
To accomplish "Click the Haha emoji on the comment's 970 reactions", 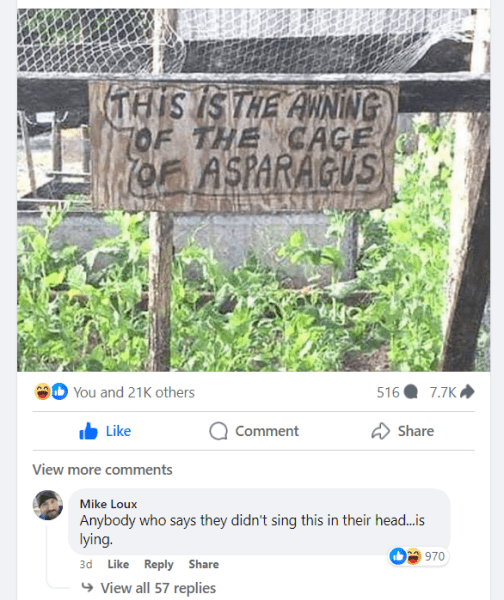I will [414, 556].
